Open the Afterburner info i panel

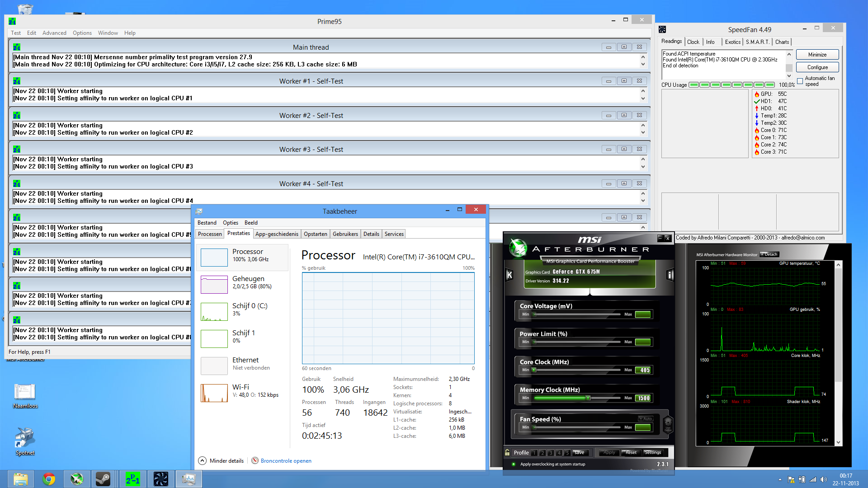(670, 275)
